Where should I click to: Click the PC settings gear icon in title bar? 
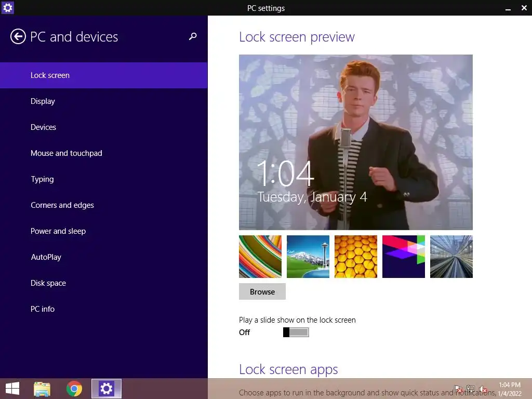[x=7, y=7]
